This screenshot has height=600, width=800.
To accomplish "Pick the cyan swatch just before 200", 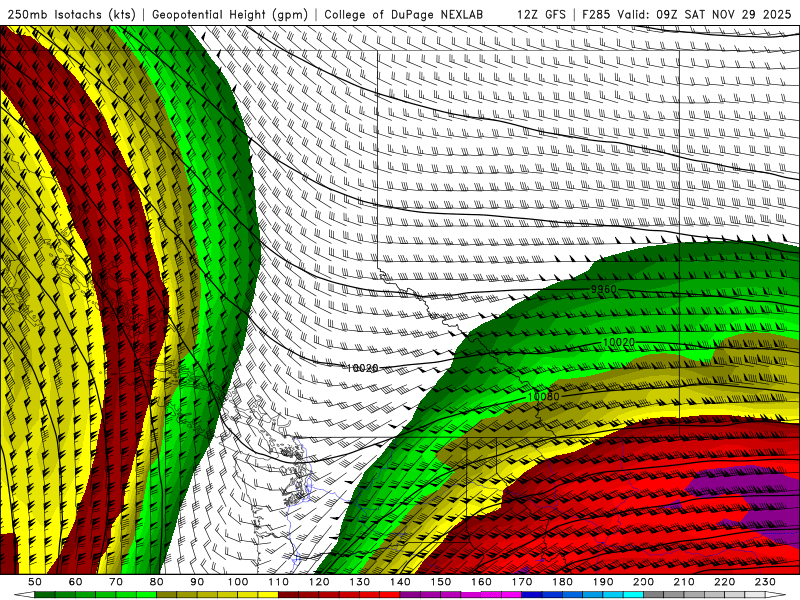I will [x=633, y=595].
